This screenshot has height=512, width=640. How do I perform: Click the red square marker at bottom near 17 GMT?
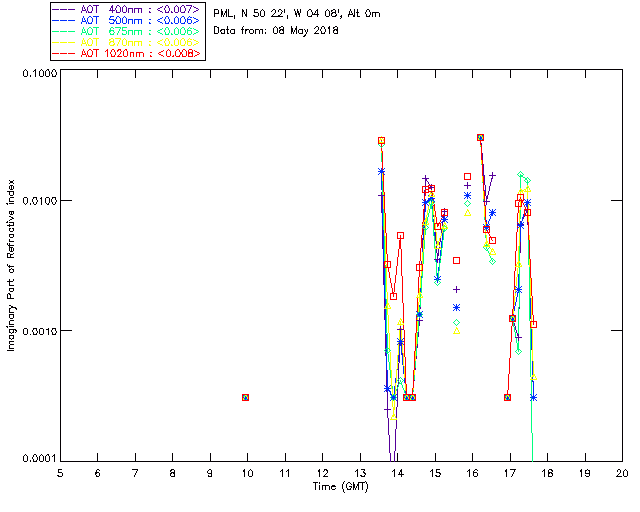tap(507, 397)
